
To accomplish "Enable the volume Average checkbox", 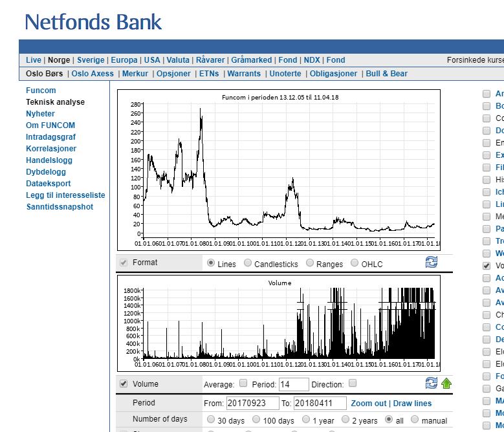I will [243, 383].
